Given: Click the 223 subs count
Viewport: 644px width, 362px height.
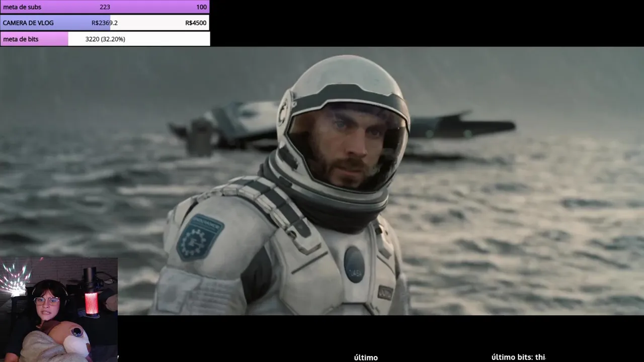Looking at the screenshot, I should [x=105, y=7].
